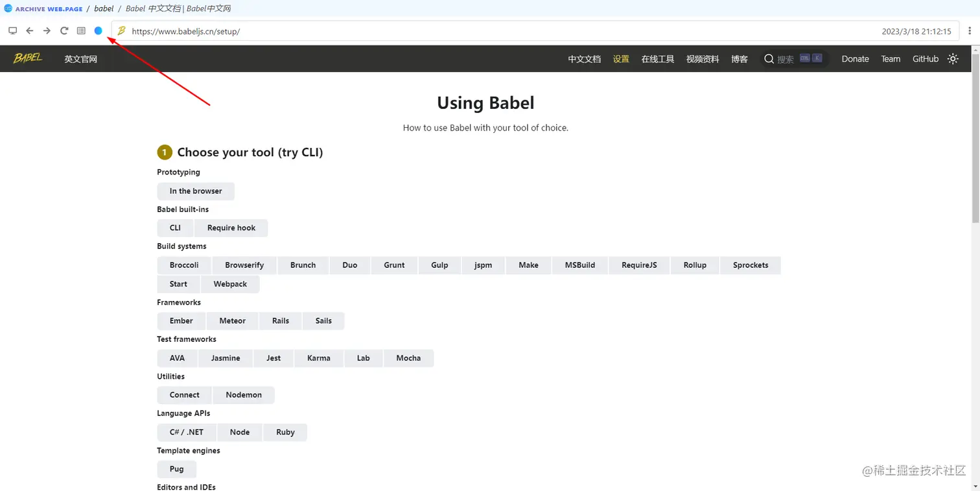Image resolution: width=980 pixels, height=491 pixels.
Task: Open the three-dot options menu
Action: [970, 30]
